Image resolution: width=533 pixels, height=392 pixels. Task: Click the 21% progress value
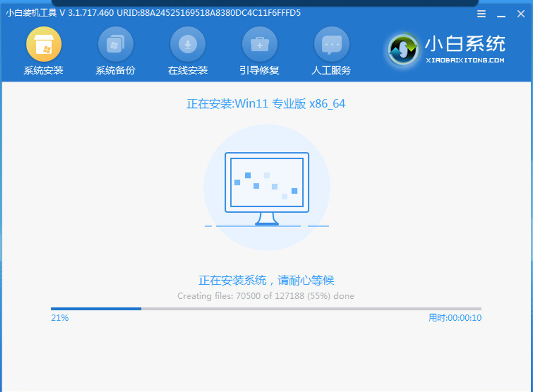[x=60, y=318]
